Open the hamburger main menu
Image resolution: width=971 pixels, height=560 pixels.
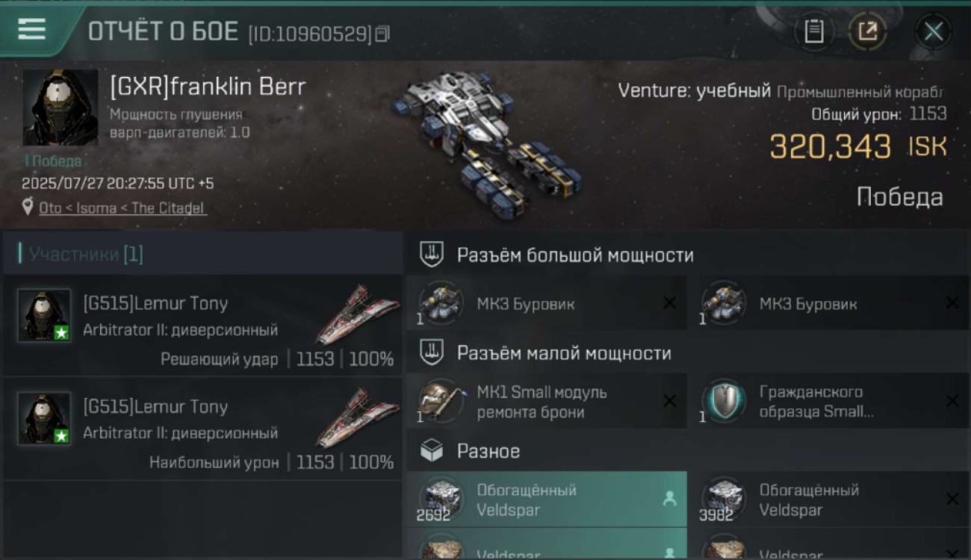(x=32, y=30)
